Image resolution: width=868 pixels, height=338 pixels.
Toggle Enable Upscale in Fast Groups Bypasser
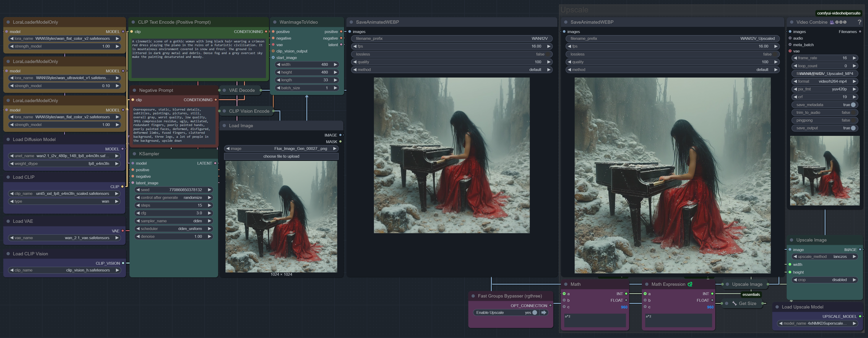tap(505, 312)
